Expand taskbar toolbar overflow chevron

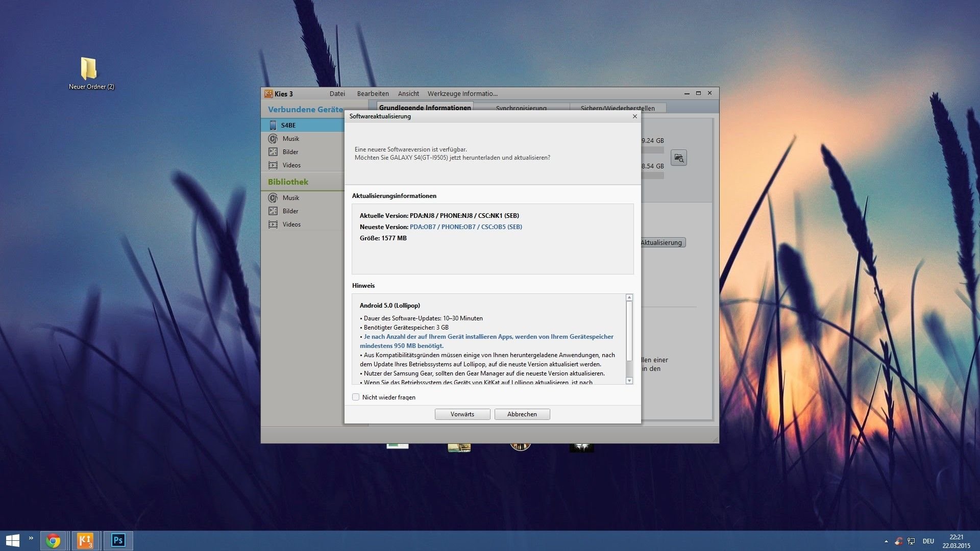point(31,538)
